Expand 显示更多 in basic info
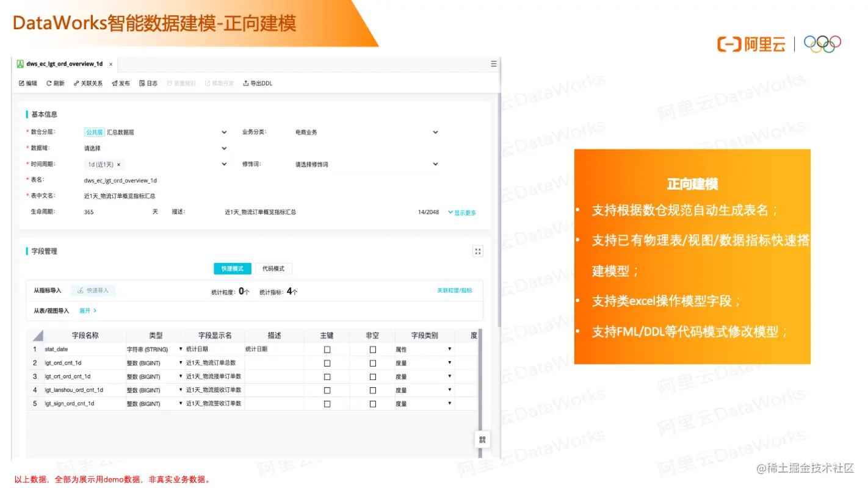Image resolution: width=868 pixels, height=488 pixels. pos(462,213)
